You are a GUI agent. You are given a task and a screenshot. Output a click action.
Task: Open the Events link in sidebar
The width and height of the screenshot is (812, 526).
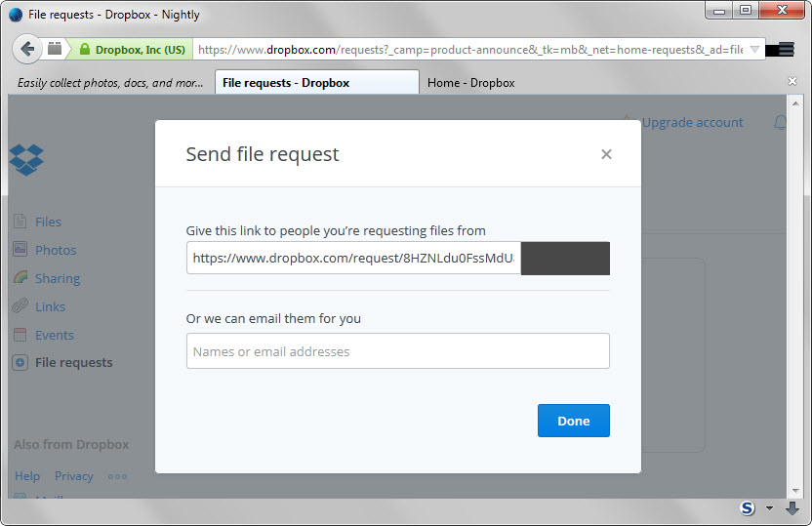(55, 335)
